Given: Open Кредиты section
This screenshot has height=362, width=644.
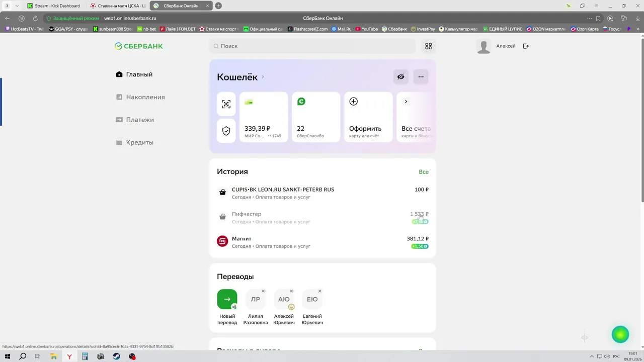Looking at the screenshot, I should tap(134, 142).
